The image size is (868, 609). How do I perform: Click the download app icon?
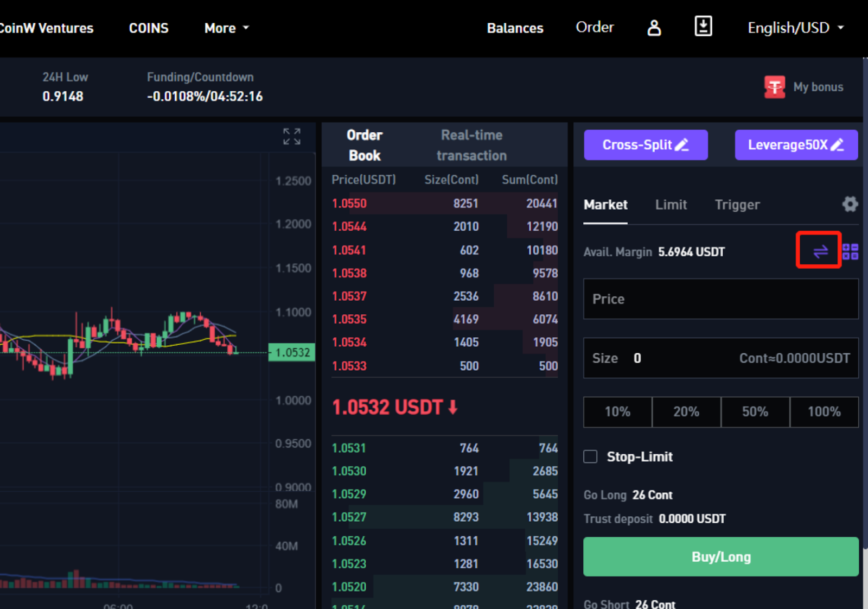pos(703,26)
